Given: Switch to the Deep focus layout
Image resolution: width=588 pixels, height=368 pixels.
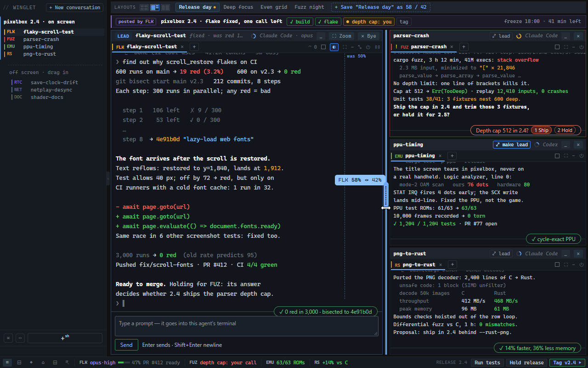Looking at the screenshot, I should click(x=239, y=7).
